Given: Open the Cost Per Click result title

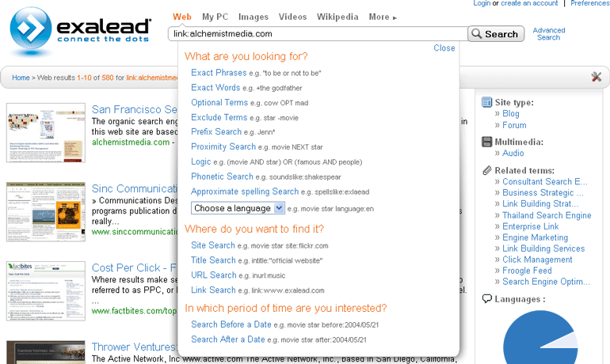Looking at the screenshot, I should [134, 268].
